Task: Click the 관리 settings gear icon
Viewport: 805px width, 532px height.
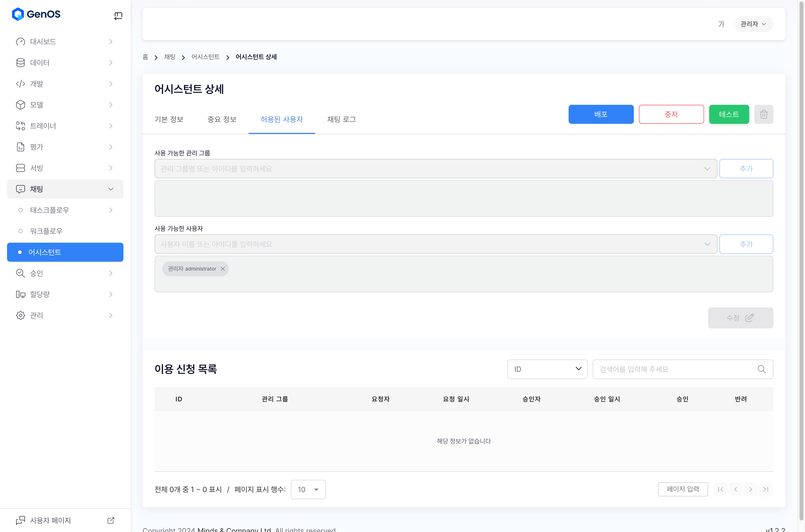Action: pos(20,315)
